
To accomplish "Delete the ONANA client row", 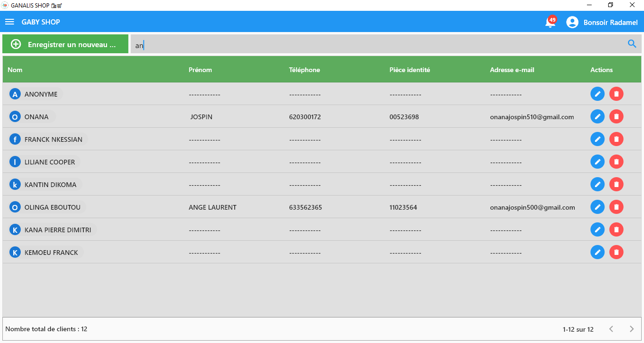I will [616, 116].
